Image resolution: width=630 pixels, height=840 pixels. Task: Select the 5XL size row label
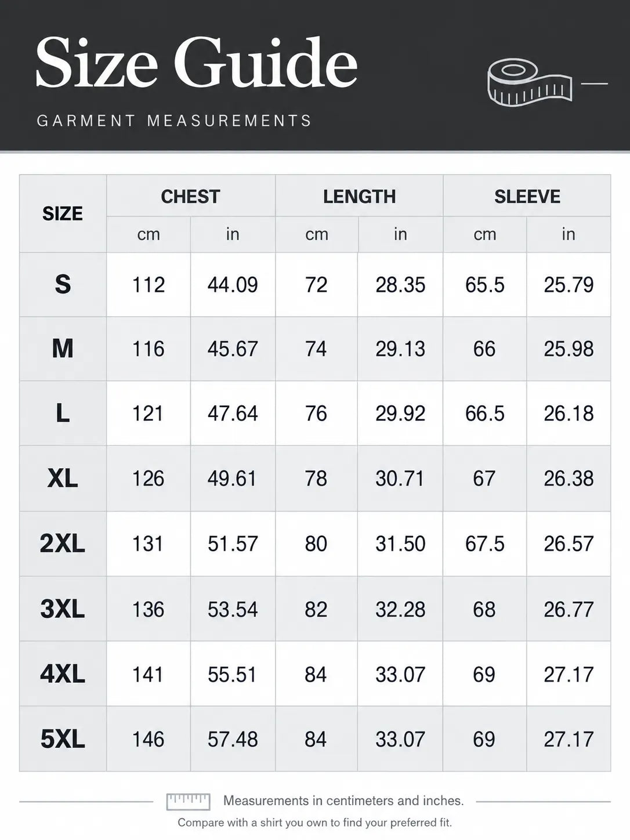click(x=63, y=739)
